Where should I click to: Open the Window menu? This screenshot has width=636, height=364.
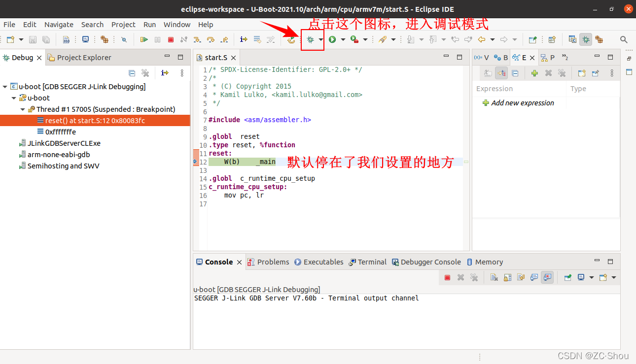(x=177, y=24)
